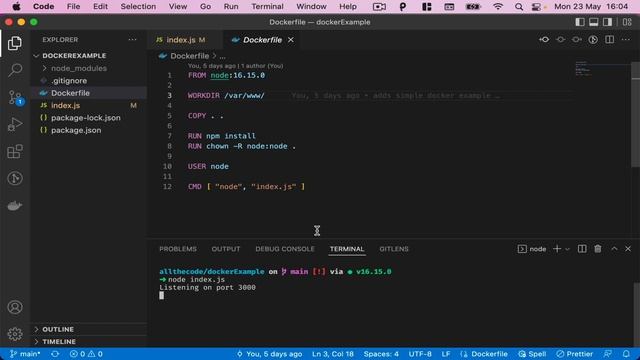Open Run and Debug view
Screen dimensions: 640x360
(x=15, y=124)
